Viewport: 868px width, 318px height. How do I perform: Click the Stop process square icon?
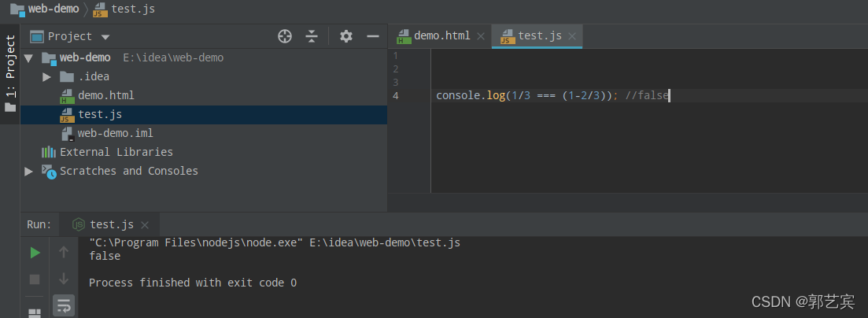coord(35,279)
